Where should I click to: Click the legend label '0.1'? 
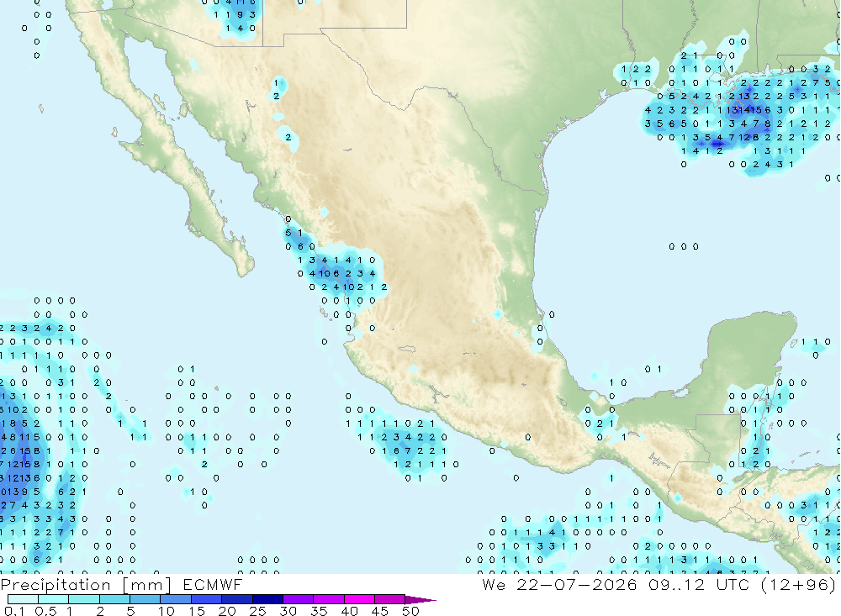coord(14,611)
